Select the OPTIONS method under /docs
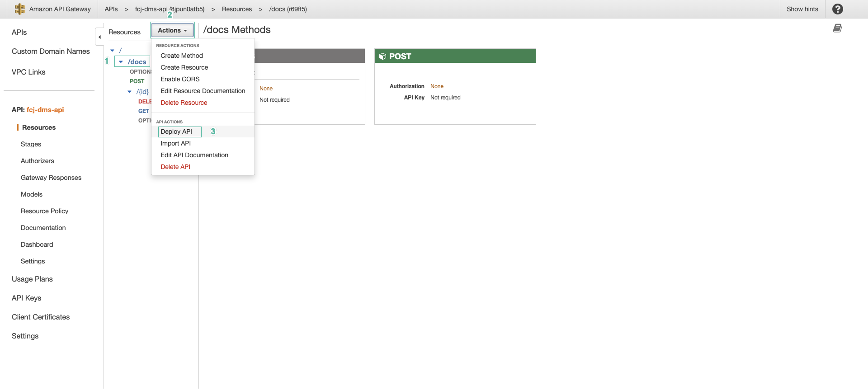868x390 pixels. [x=141, y=72]
